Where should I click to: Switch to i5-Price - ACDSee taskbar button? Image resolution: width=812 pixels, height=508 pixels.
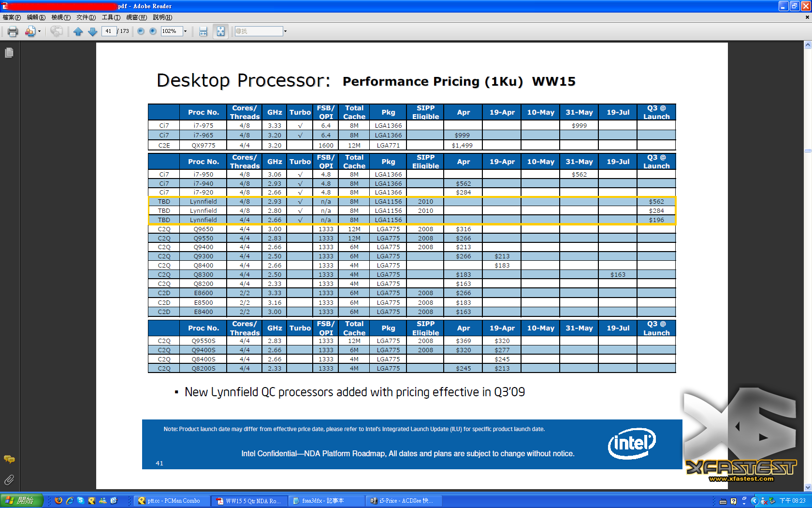coord(404,501)
